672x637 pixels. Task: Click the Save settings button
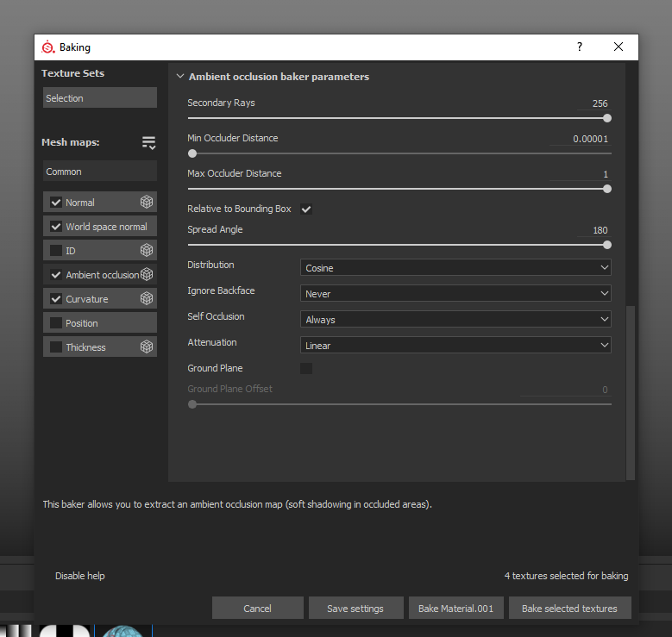pyautogui.click(x=355, y=609)
